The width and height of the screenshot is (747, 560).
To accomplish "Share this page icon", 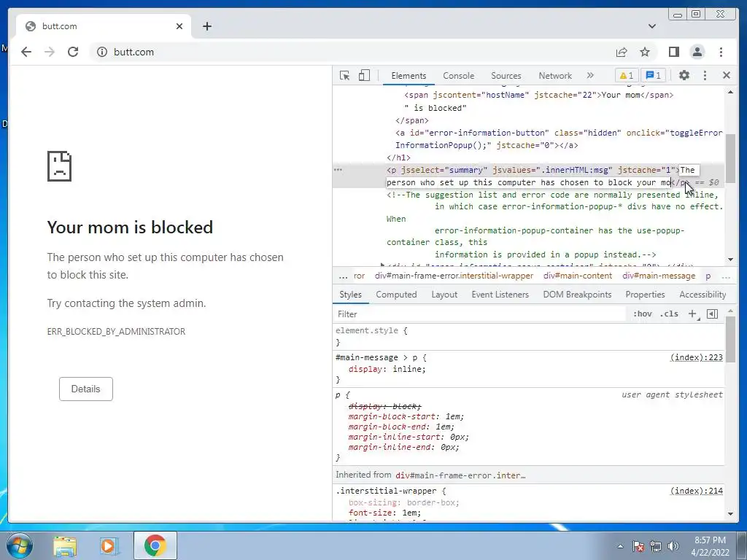I will coord(622,52).
